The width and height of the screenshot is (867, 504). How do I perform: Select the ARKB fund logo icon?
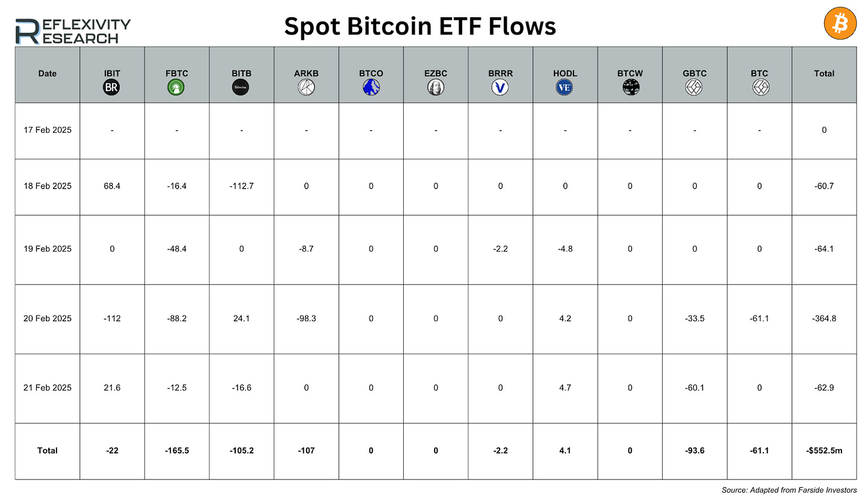pos(306,87)
